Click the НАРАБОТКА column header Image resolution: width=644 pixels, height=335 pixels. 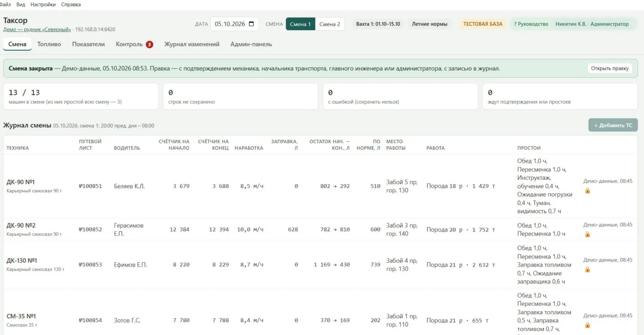pyautogui.click(x=249, y=148)
